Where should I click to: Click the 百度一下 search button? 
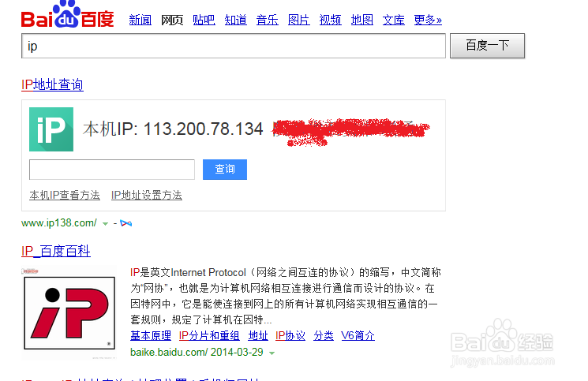pyautogui.click(x=487, y=46)
